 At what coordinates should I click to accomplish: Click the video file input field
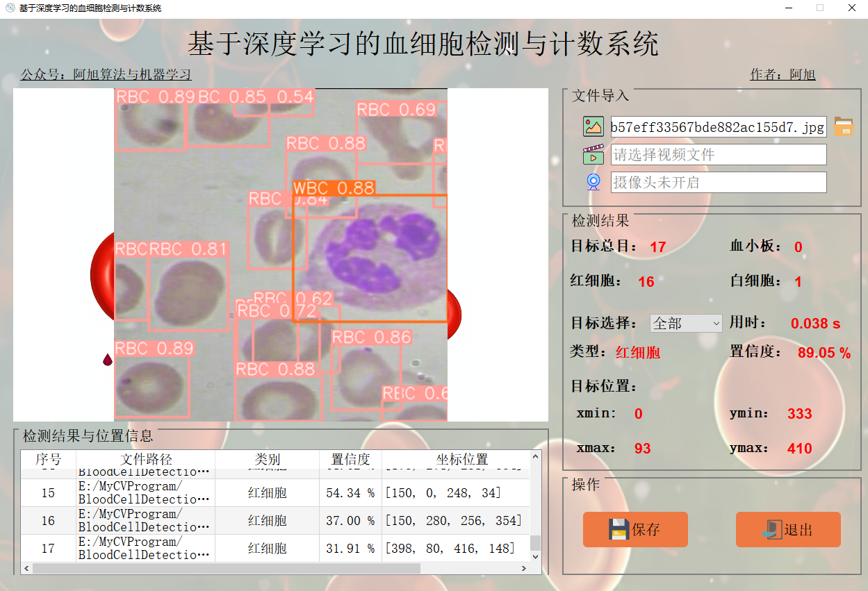pos(718,154)
